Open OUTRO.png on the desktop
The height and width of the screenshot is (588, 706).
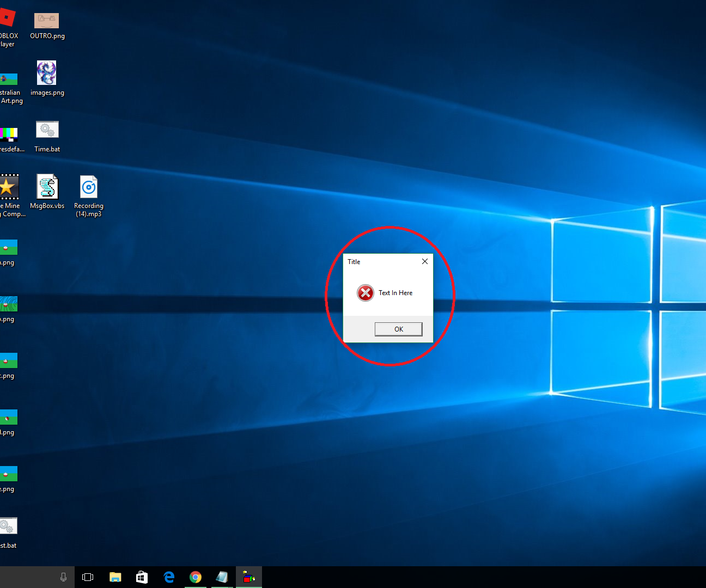(46, 20)
